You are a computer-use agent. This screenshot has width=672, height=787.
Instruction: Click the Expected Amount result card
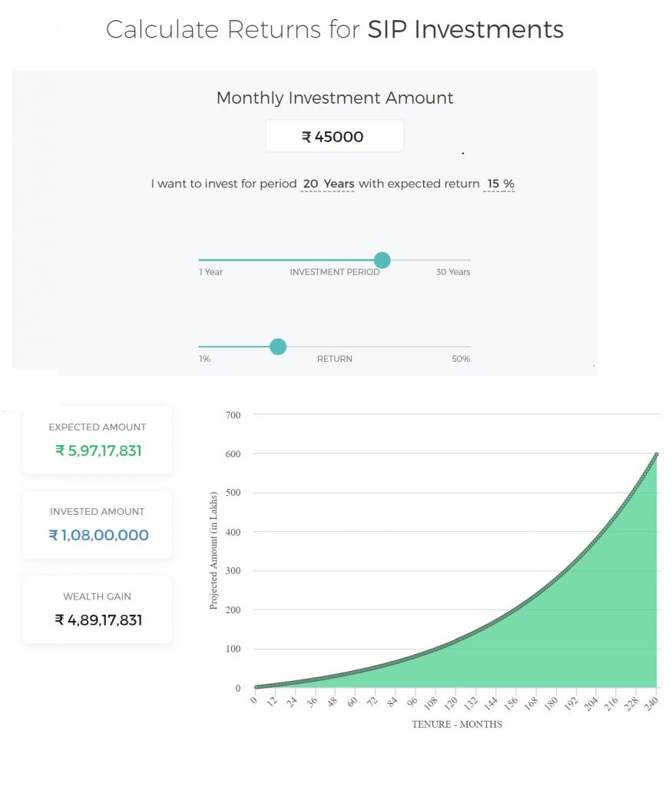click(x=98, y=440)
